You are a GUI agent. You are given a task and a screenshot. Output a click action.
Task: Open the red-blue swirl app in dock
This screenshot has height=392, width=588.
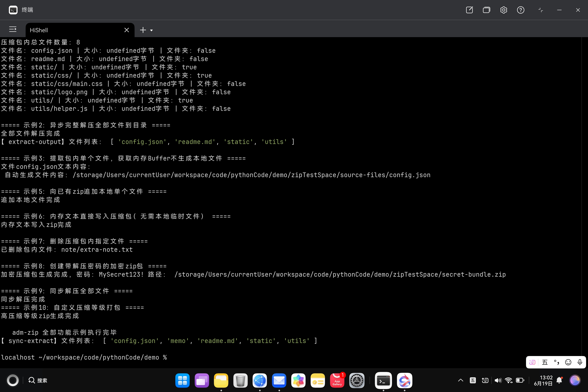pos(404,381)
